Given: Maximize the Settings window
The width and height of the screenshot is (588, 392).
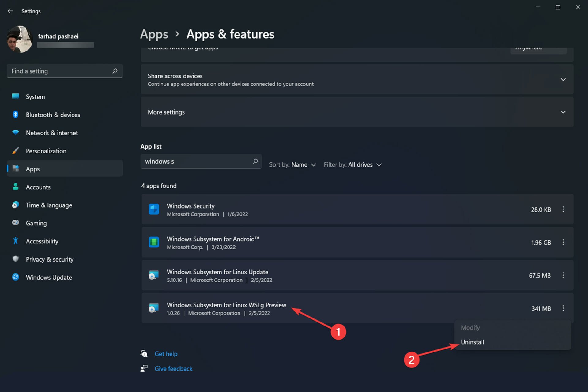Looking at the screenshot, I should pos(558,7).
